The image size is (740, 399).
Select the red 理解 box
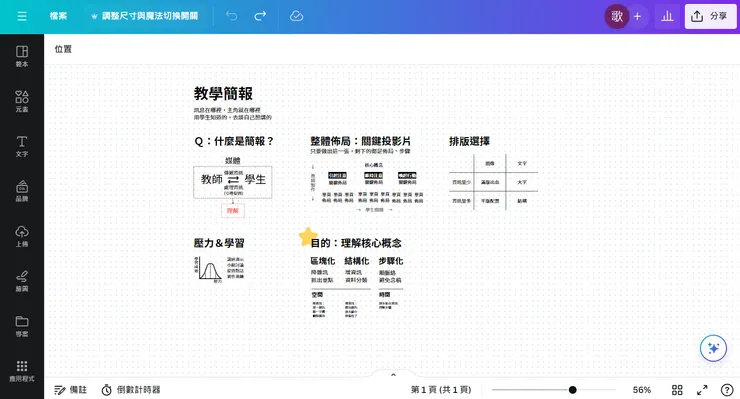pos(233,211)
